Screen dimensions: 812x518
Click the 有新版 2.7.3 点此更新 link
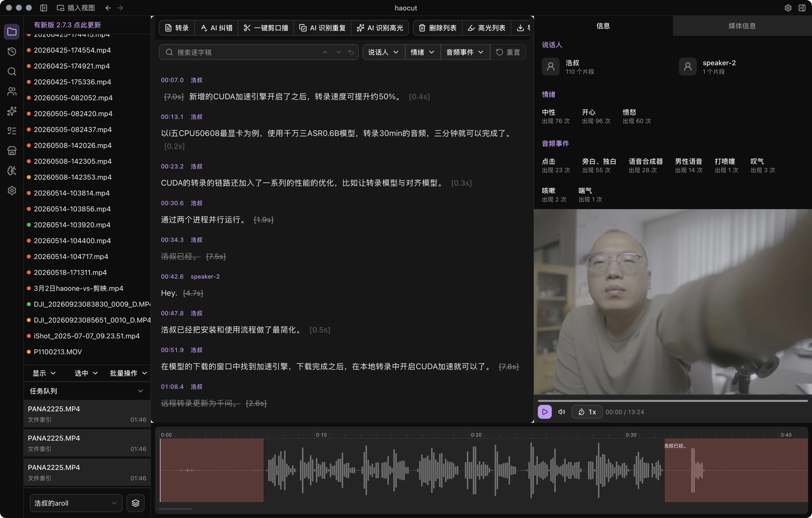[67, 25]
